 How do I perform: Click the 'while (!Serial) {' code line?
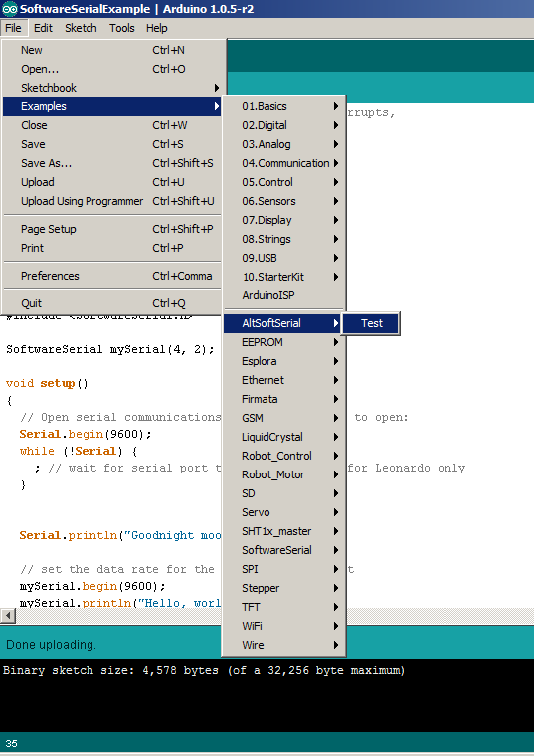[x=79, y=451]
